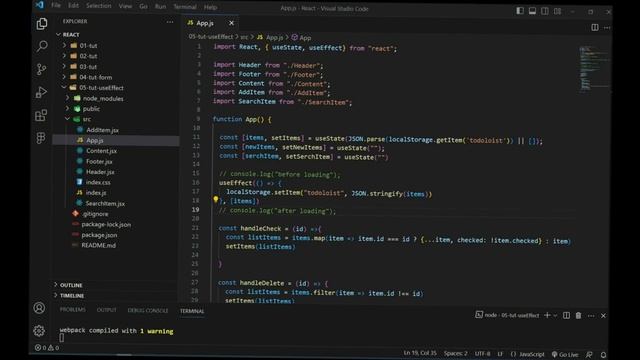Open the customize layout button

tap(557, 11)
